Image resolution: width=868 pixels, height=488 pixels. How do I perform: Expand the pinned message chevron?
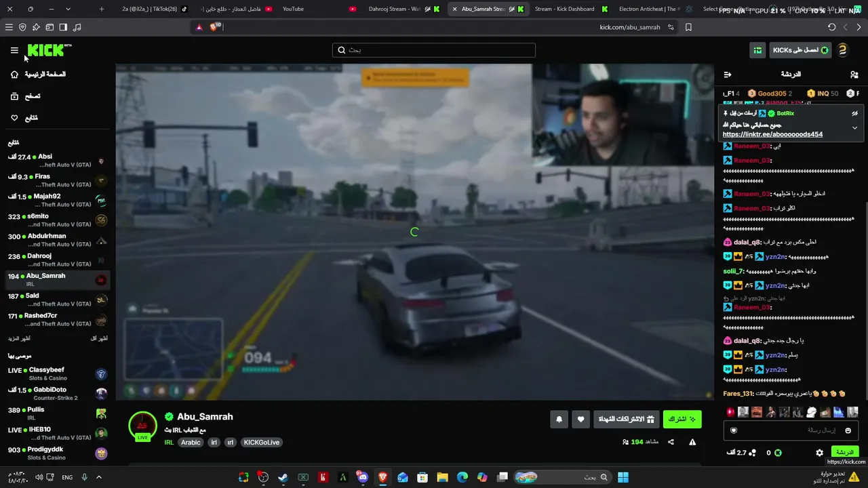(854, 127)
